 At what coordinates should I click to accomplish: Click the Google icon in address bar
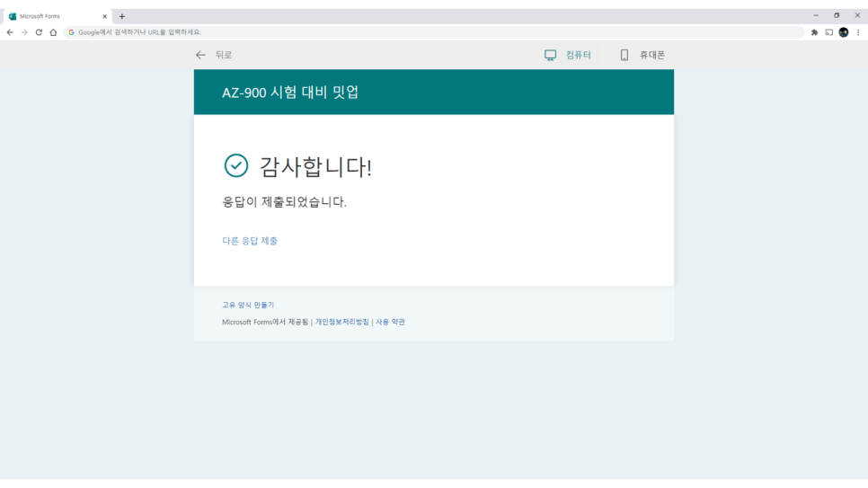pos(71,32)
